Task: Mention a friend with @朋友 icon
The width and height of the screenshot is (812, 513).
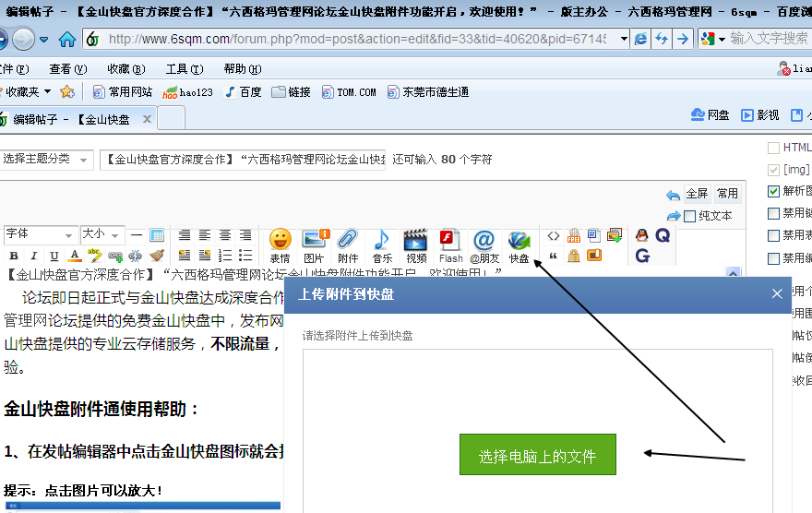Action: click(x=484, y=245)
